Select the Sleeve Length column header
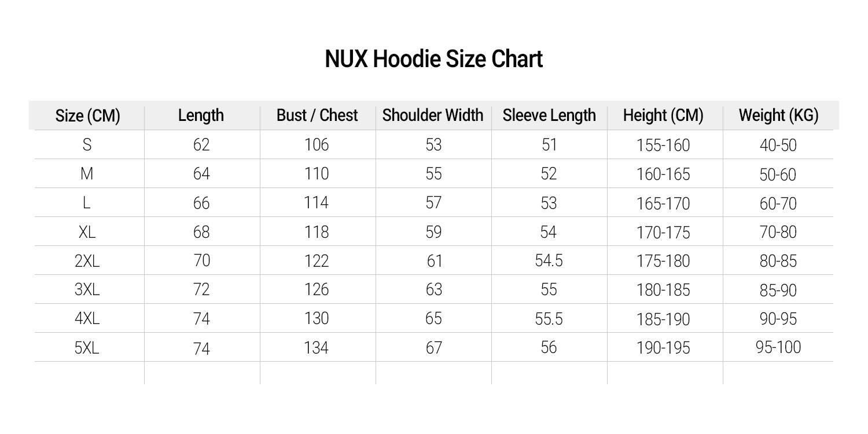The width and height of the screenshot is (868, 434). (549, 115)
